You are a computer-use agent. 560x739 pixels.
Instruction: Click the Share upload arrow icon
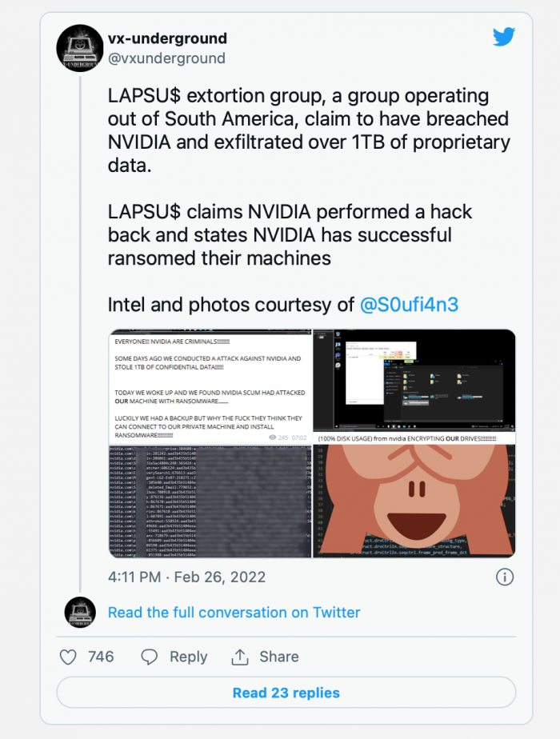point(240,657)
